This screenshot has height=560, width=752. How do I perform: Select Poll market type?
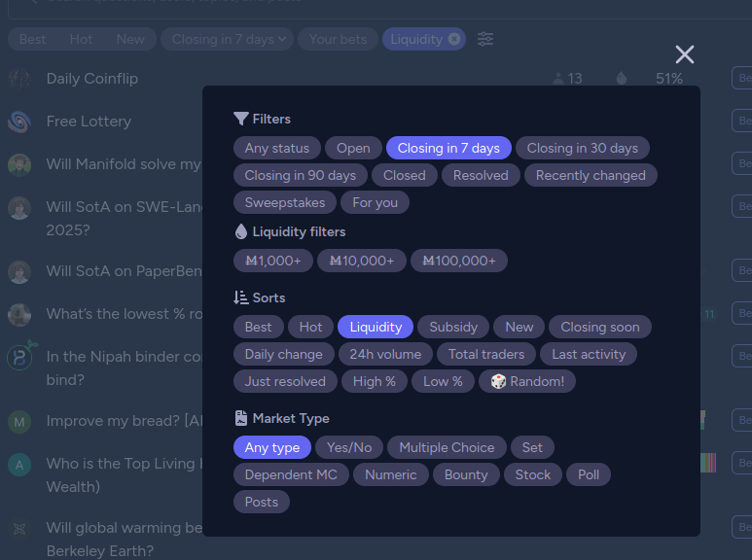(588, 475)
